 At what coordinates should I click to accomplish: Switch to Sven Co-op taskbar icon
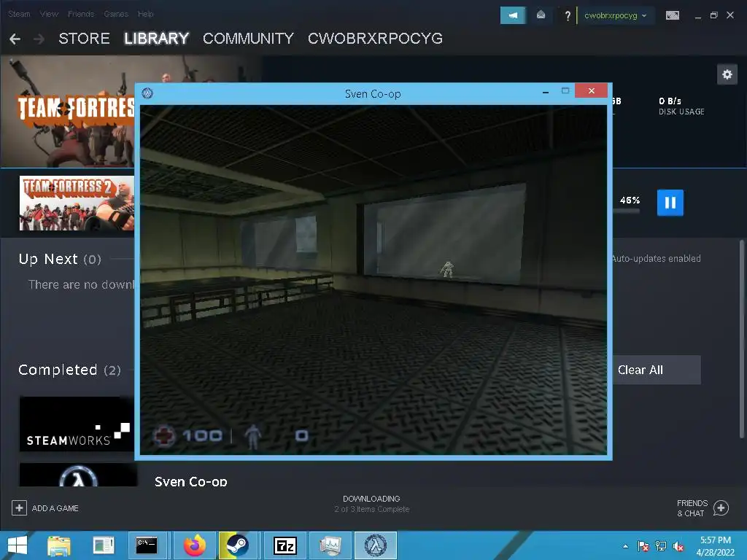click(x=376, y=545)
